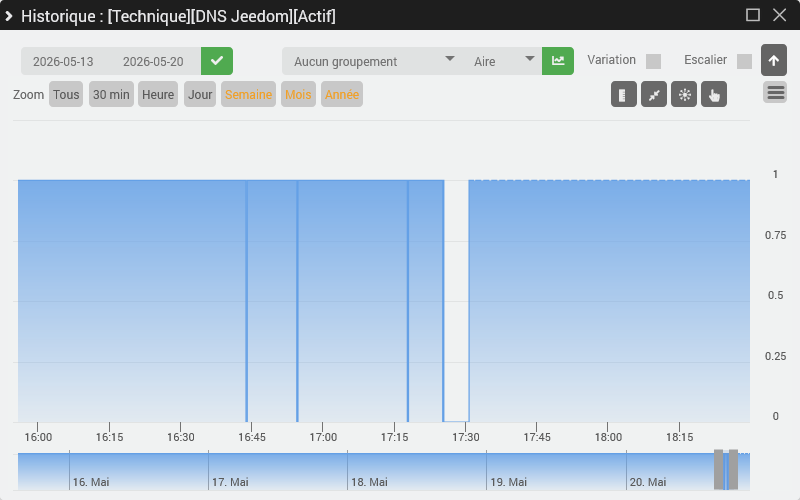Zoom to Jour range
Viewport: 800px width, 500px height.
click(x=200, y=94)
